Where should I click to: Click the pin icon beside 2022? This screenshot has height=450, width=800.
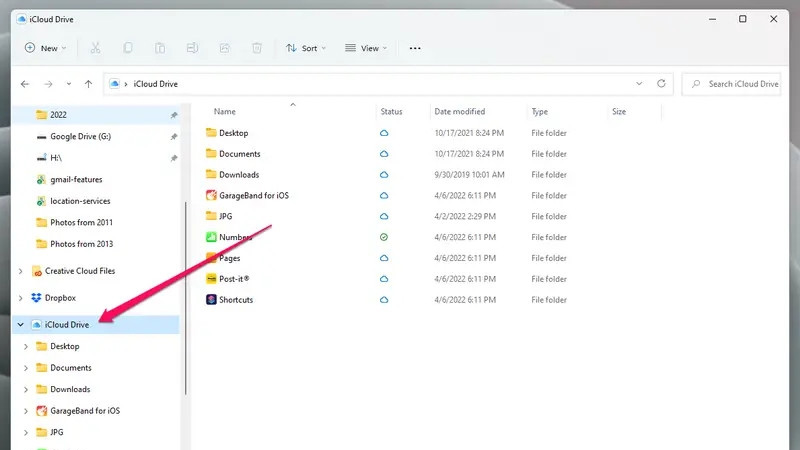point(173,115)
